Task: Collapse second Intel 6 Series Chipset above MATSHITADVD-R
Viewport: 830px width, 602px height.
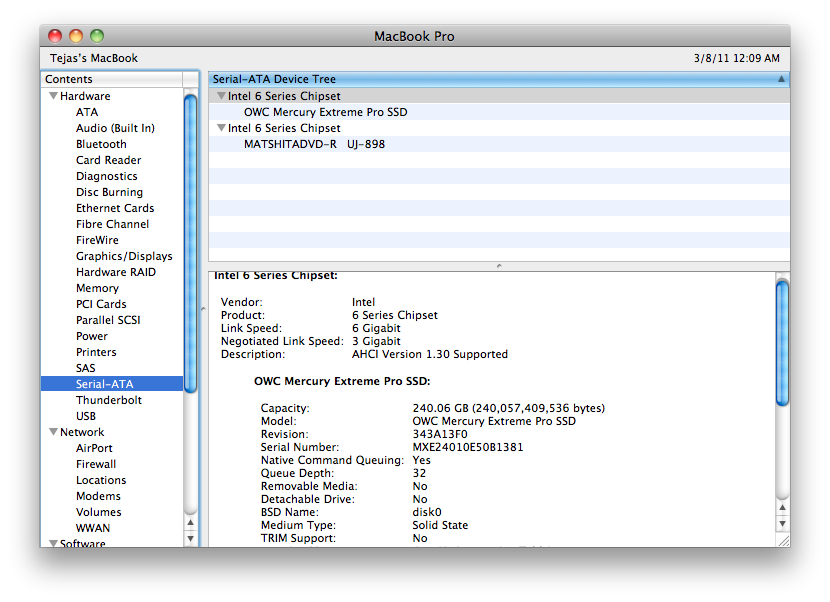Action: [221, 128]
